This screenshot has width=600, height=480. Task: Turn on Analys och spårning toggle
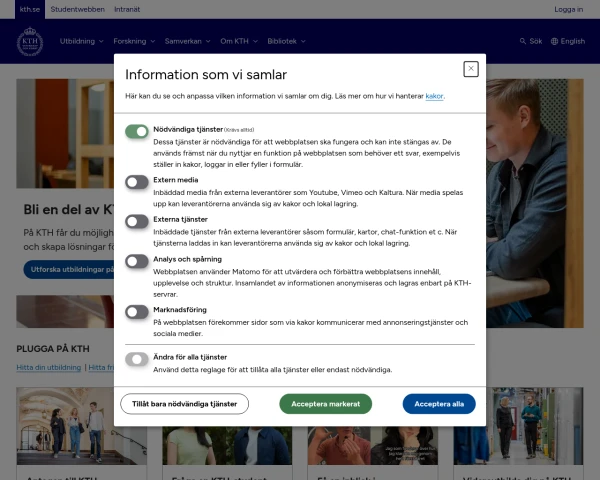(137, 261)
